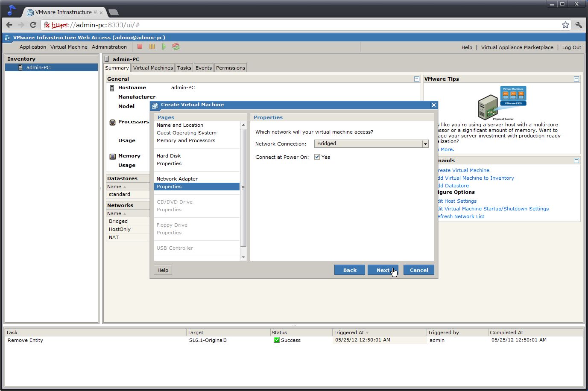The image size is (588, 391).
Task: Open the top-bar Help link
Action: pyautogui.click(x=467, y=47)
